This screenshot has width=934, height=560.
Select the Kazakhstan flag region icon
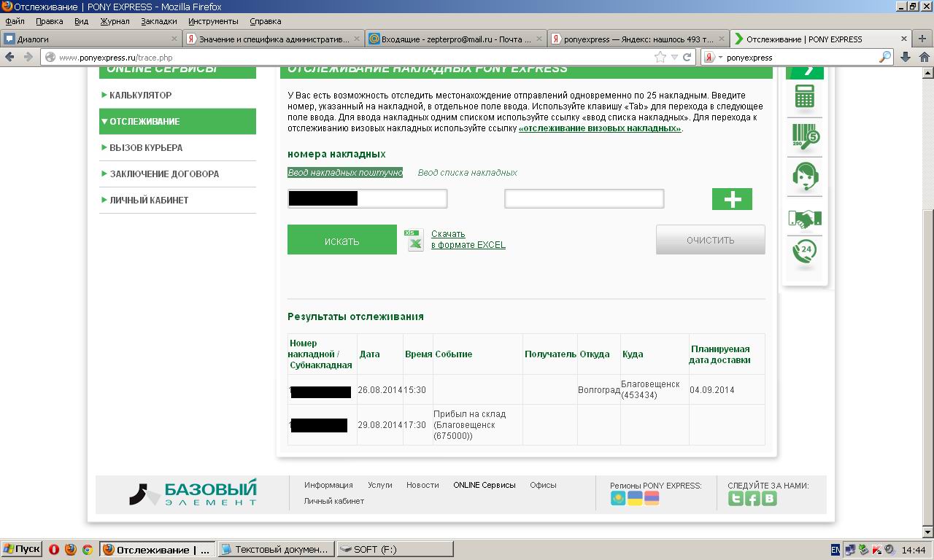[618, 499]
